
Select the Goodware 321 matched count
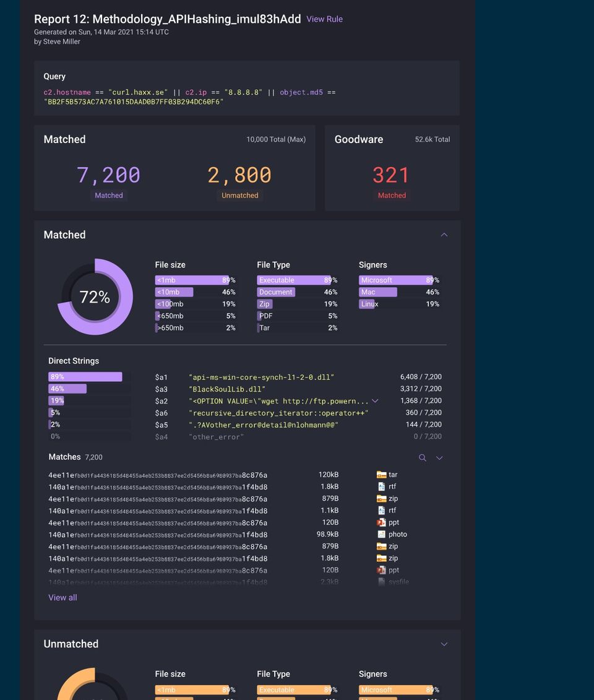click(391, 175)
